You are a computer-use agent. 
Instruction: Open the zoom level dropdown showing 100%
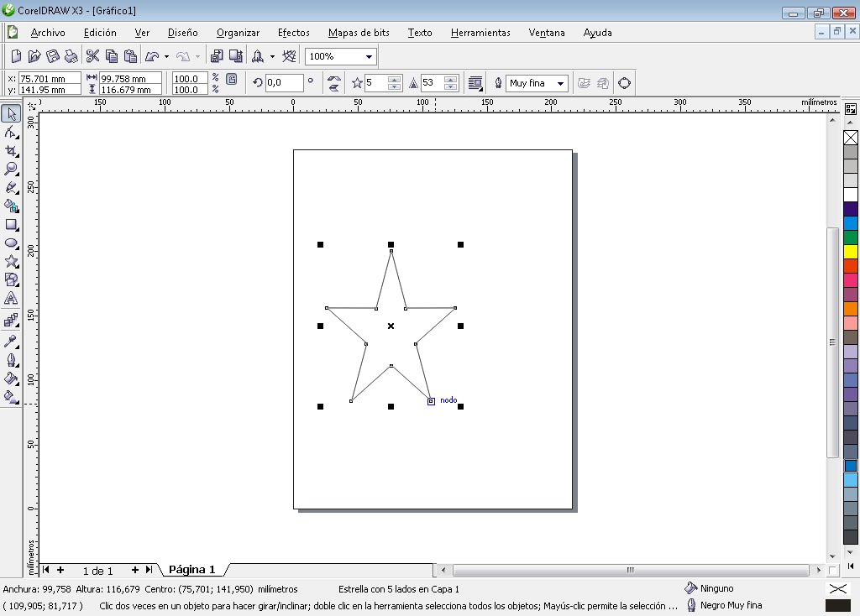click(368, 55)
